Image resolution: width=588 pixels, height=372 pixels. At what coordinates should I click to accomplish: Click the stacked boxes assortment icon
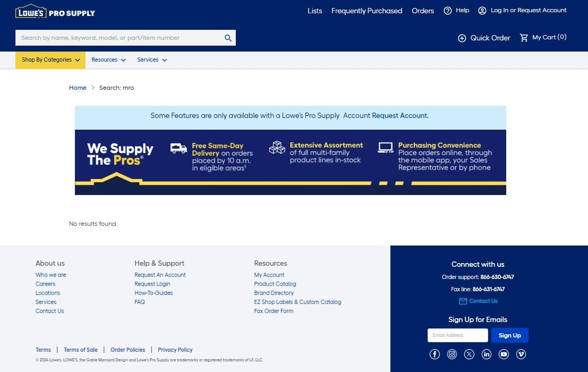click(x=277, y=147)
